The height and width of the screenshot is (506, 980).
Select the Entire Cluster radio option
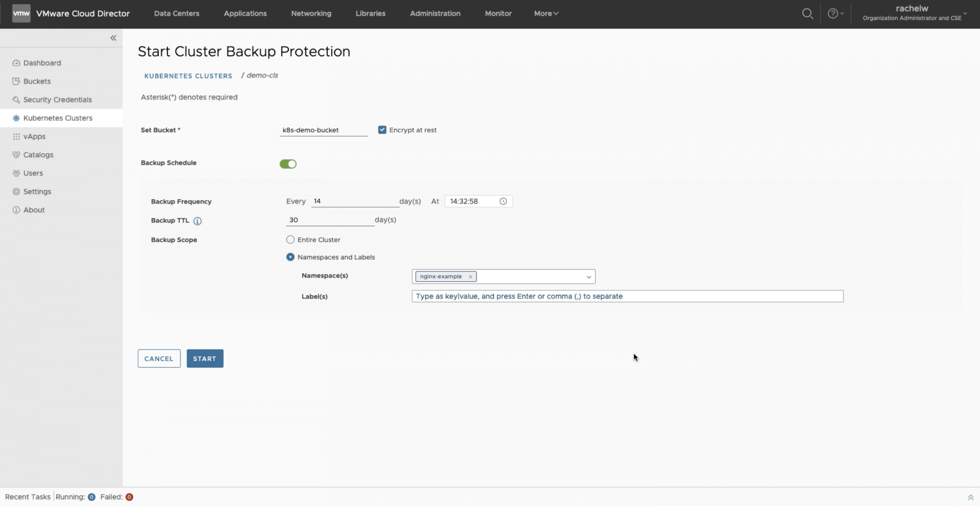[x=290, y=240]
